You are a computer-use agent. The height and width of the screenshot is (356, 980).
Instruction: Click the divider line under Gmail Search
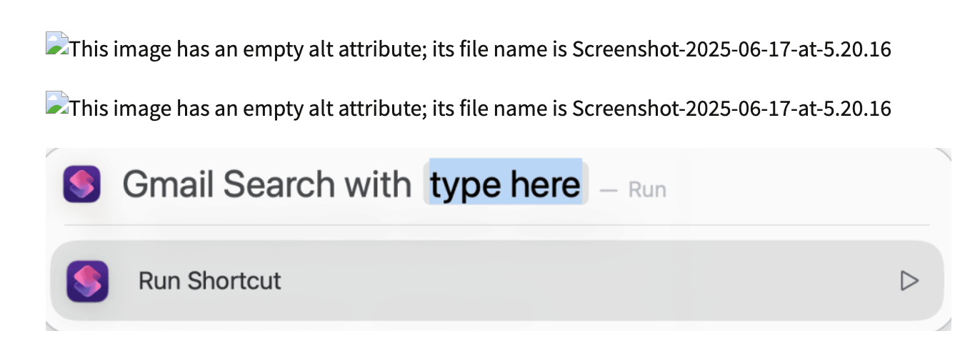coord(498,225)
